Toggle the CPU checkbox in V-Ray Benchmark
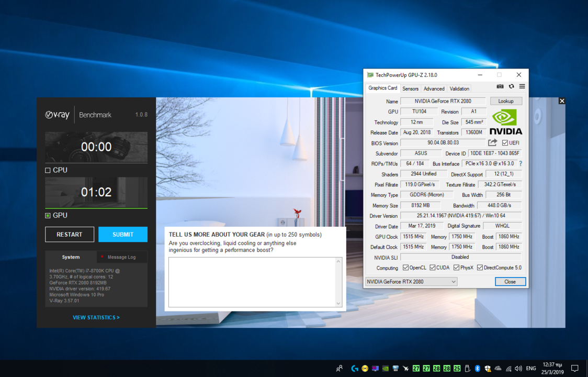Viewport: 588px width, 377px height. [48, 170]
